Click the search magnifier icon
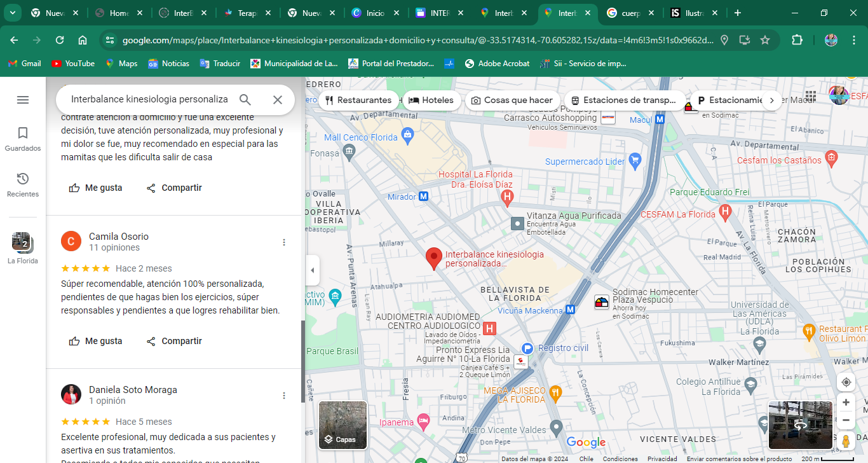This screenshot has width=868, height=463. point(245,100)
